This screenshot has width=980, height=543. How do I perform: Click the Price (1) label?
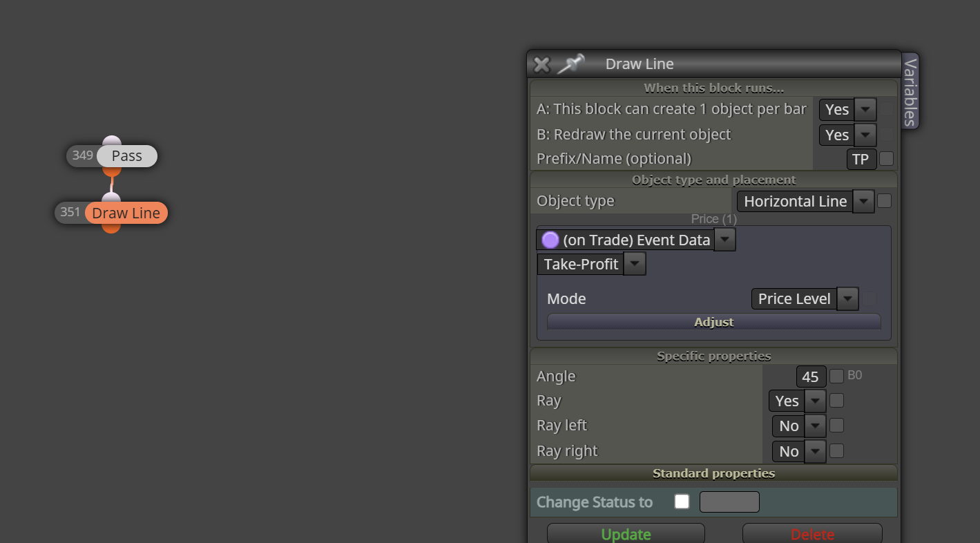tap(713, 219)
